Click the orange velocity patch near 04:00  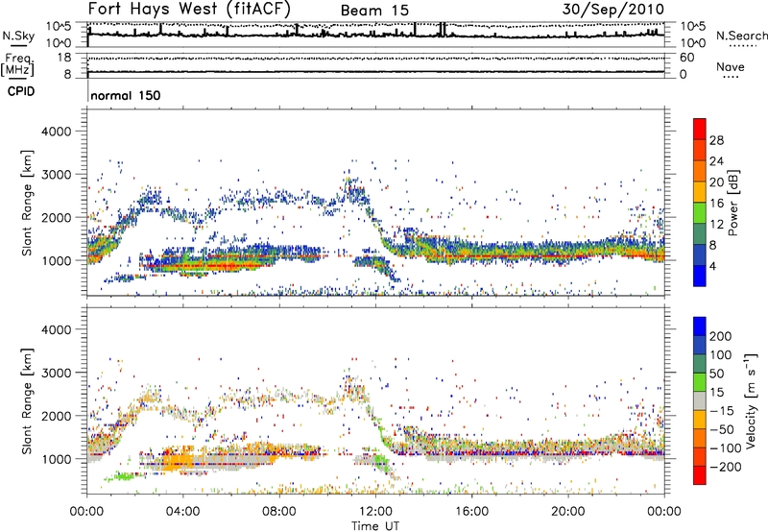[180, 460]
